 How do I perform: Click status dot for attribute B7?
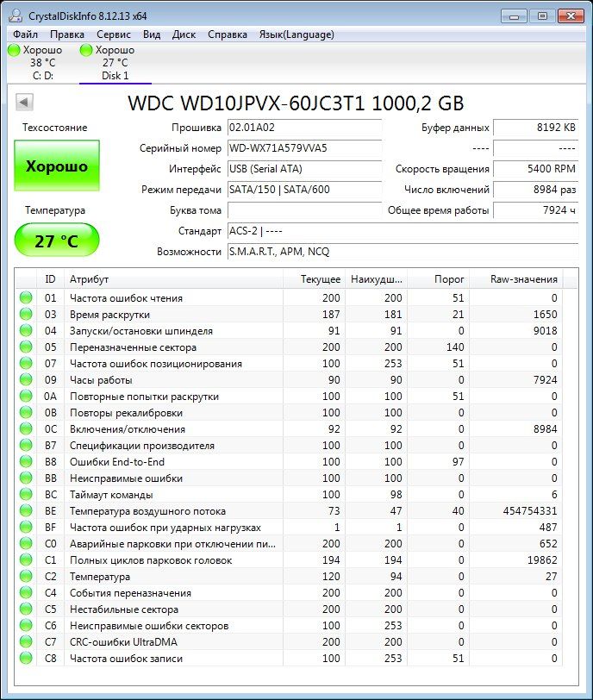(x=26, y=445)
